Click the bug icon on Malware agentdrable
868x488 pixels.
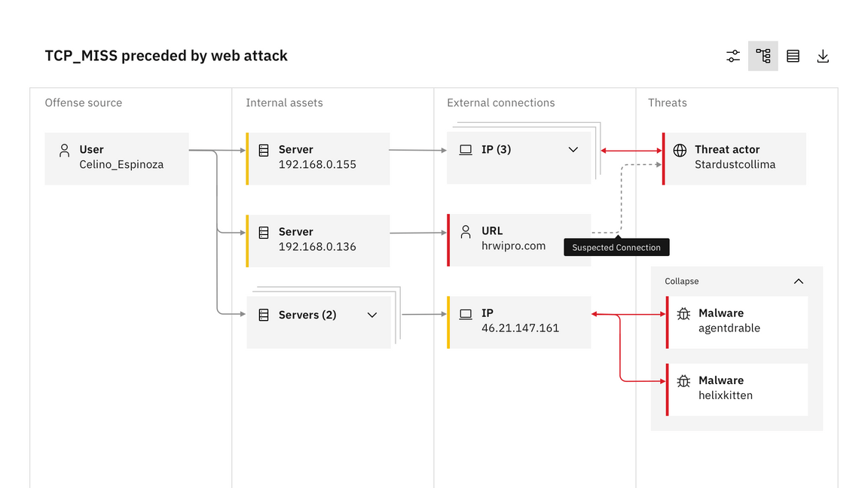pyautogui.click(x=683, y=314)
